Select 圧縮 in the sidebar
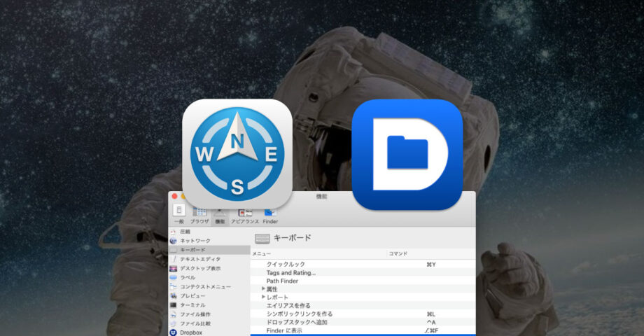The height and width of the screenshot is (336, 644). [x=209, y=232]
